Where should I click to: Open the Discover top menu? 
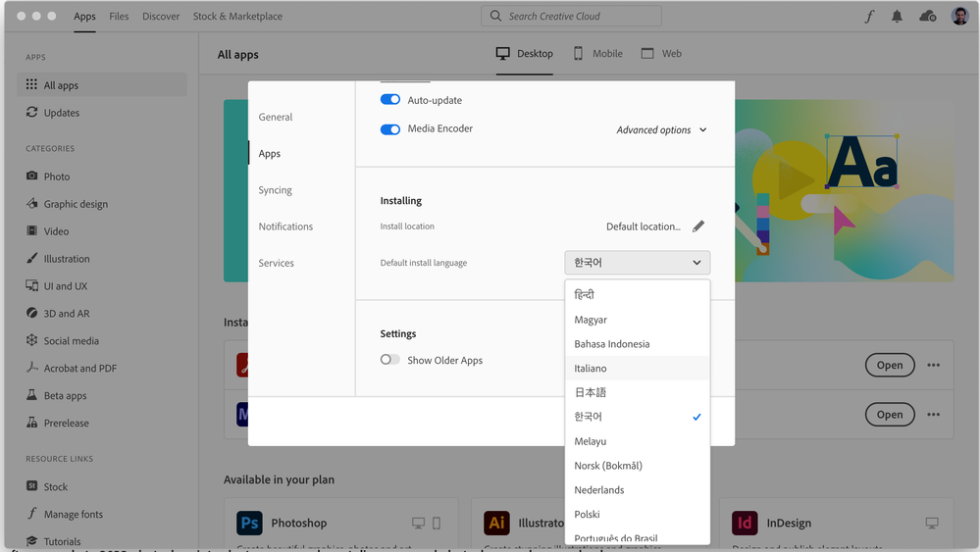[x=161, y=17]
